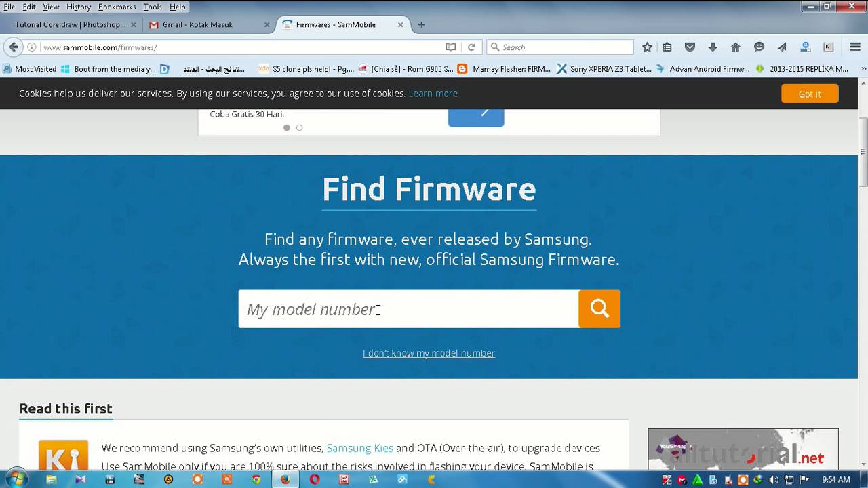Show your bookmarks list icon

click(x=667, y=47)
